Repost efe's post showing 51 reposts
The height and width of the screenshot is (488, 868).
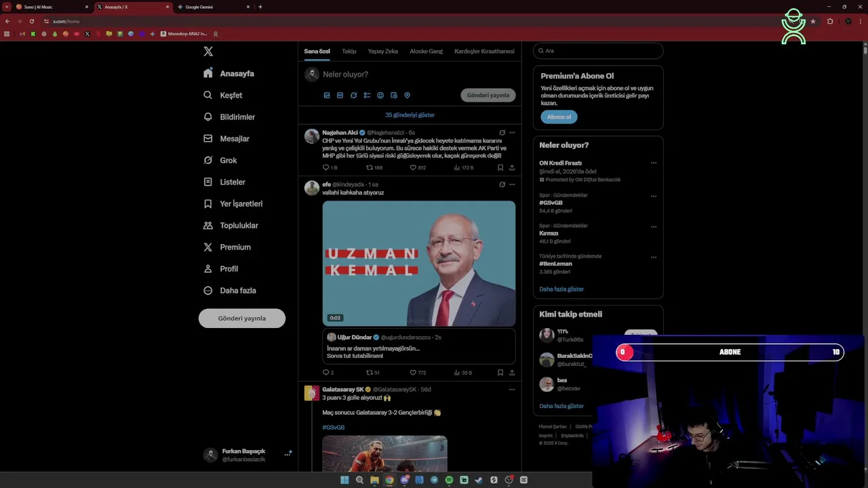click(x=373, y=373)
